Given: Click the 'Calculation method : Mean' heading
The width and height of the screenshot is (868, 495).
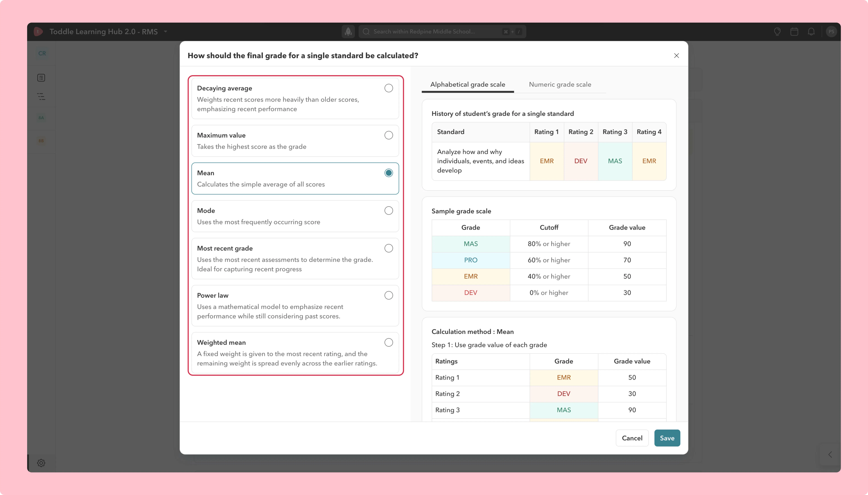Looking at the screenshot, I should (473, 332).
